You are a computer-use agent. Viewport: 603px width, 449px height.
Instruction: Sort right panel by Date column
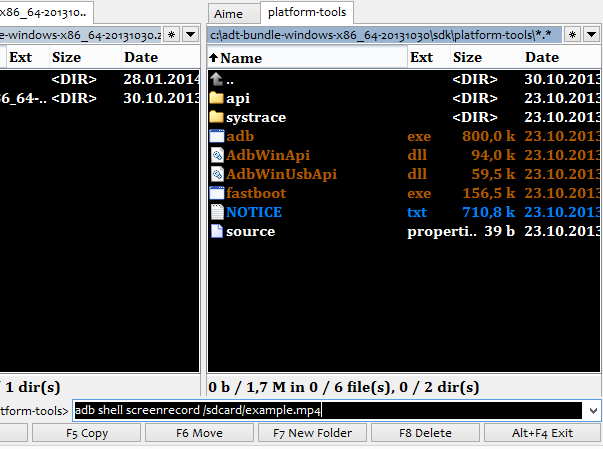click(x=561, y=58)
